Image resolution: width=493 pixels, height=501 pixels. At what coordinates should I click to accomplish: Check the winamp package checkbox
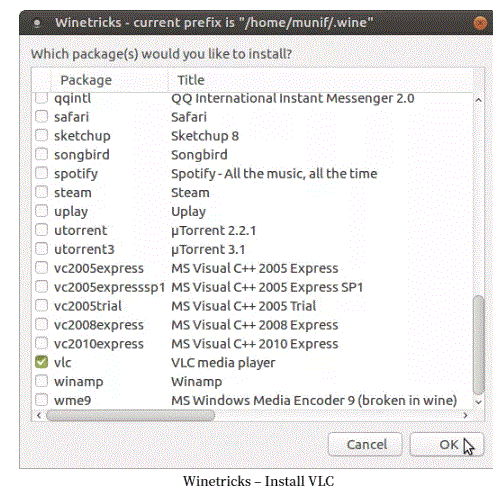41,381
